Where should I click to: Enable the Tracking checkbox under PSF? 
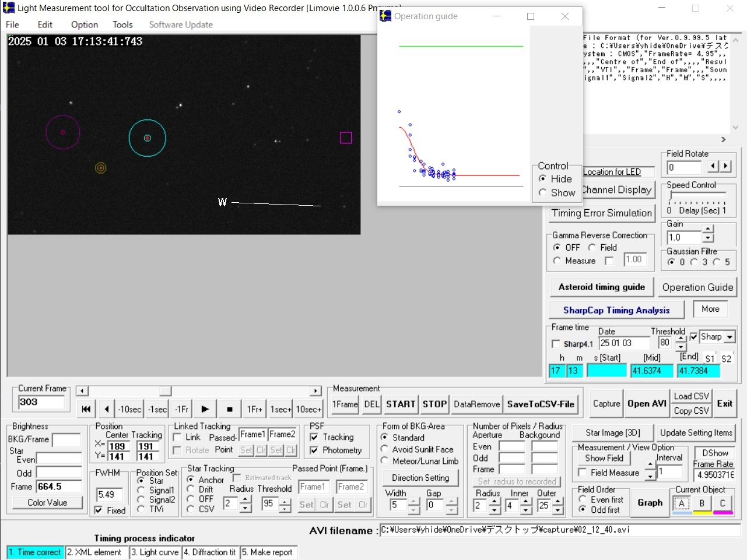314,437
